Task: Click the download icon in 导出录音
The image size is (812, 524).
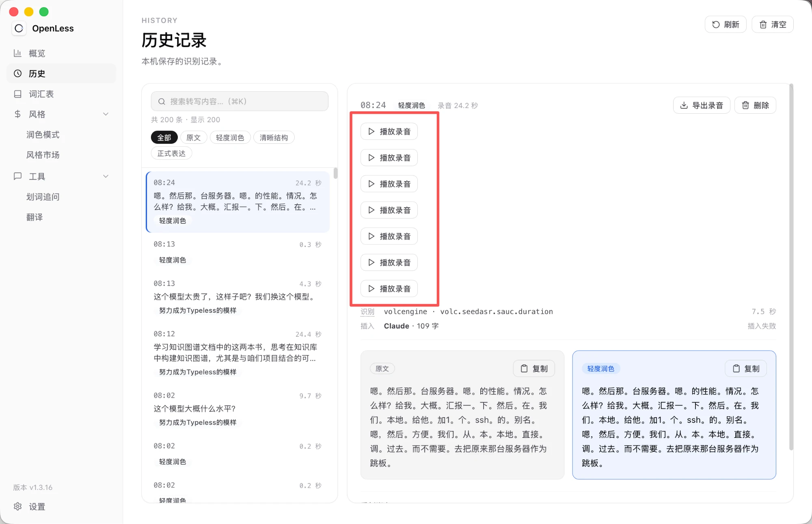Action: tap(684, 105)
